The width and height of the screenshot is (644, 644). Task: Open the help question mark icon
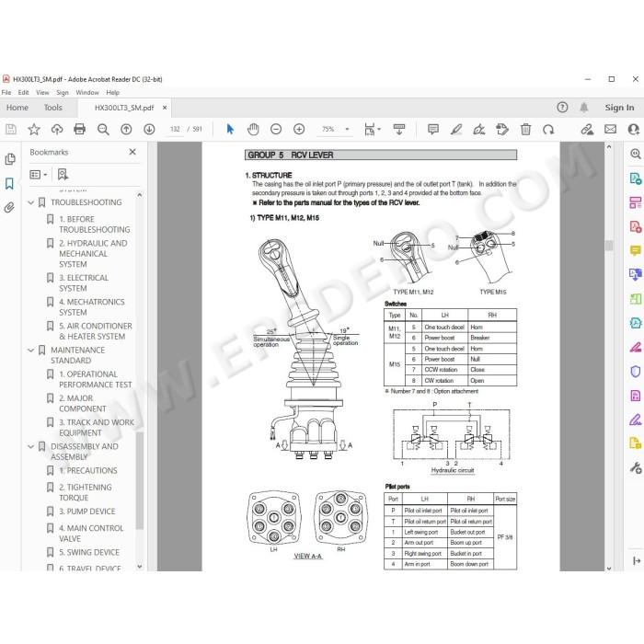562,108
